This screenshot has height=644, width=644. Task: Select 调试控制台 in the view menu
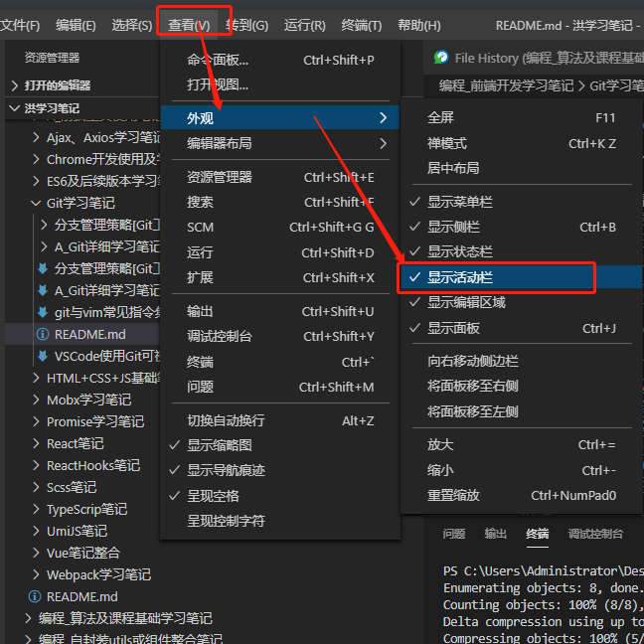click(279, 336)
